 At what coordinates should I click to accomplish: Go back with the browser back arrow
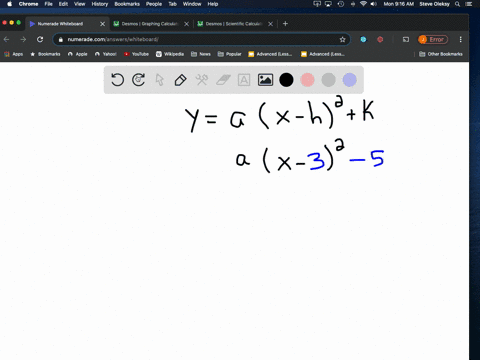[x=6, y=39]
